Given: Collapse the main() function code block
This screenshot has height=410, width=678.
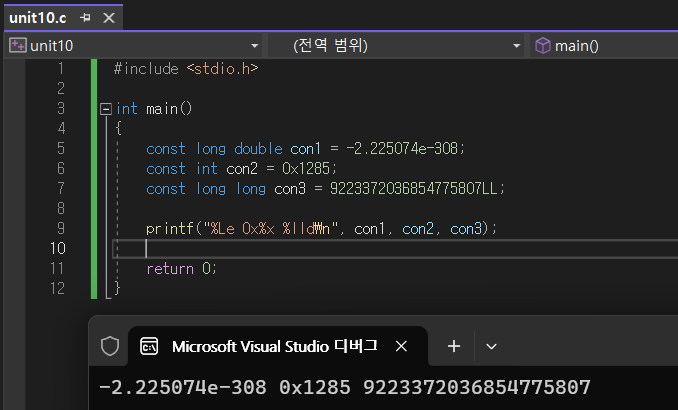Looking at the screenshot, I should tap(106, 109).
